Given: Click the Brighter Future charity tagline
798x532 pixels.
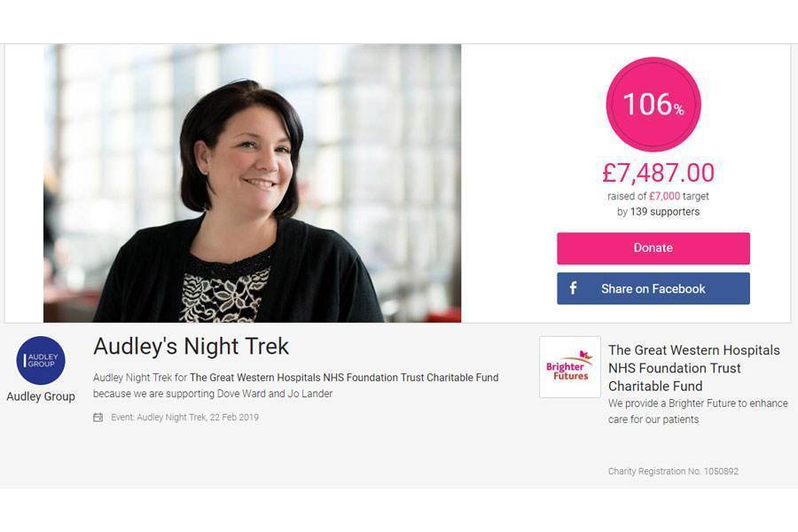Looking at the screenshot, I should (x=698, y=411).
